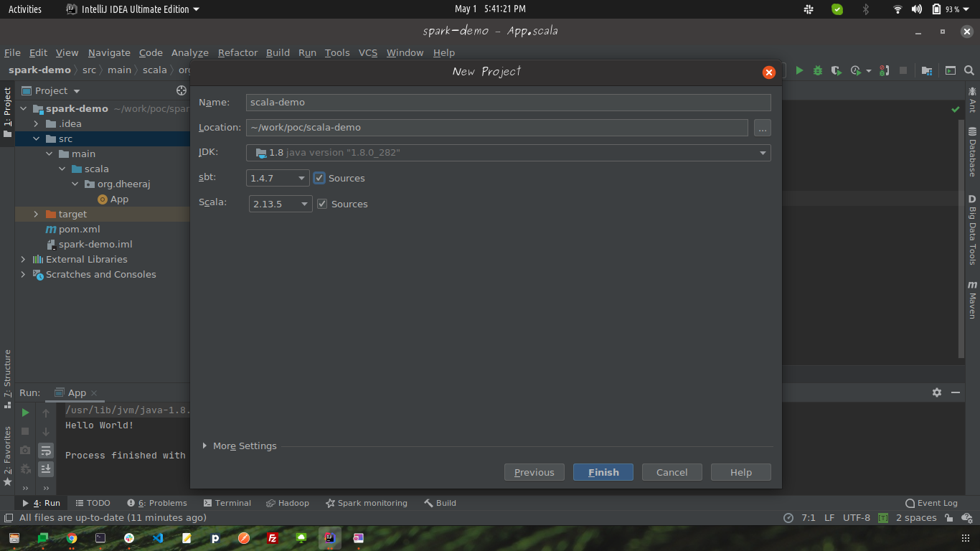Open the File menu
980x551 pixels.
[12, 52]
